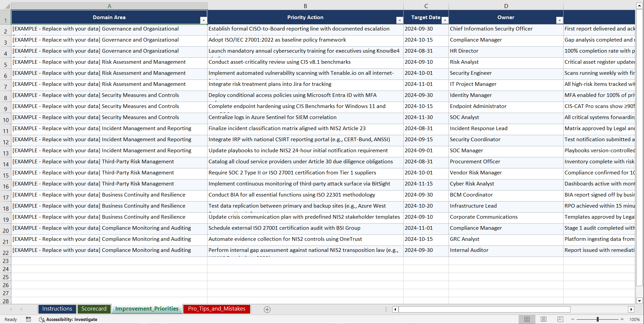Click the macro recording icon in status bar
Viewport: 644px width, 324px height.
click(28, 319)
